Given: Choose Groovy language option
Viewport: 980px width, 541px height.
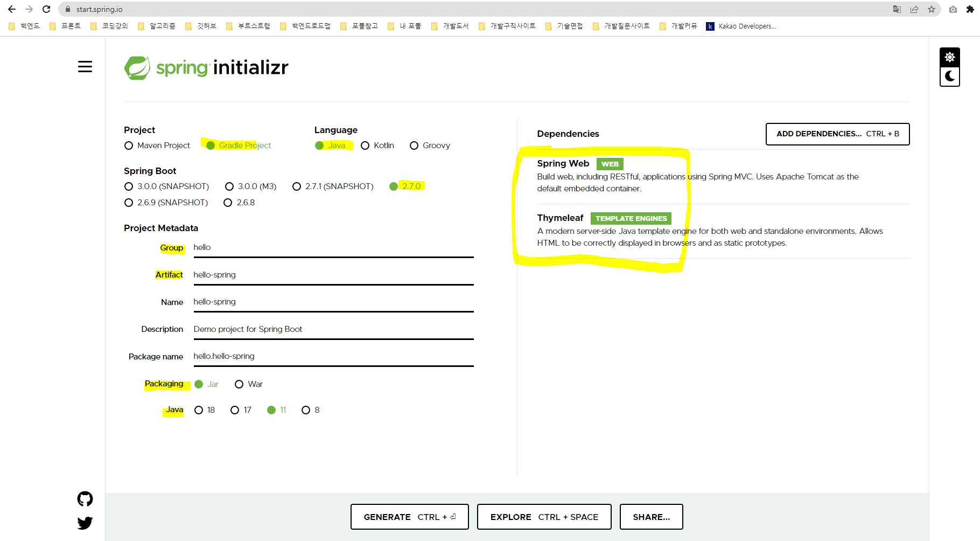Looking at the screenshot, I should 430,145.
